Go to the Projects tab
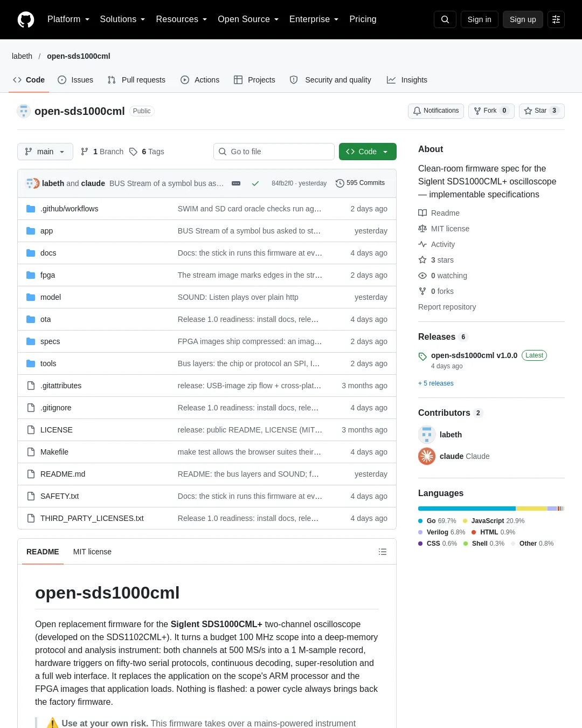Viewport: 582px width, 728px height. (254, 80)
